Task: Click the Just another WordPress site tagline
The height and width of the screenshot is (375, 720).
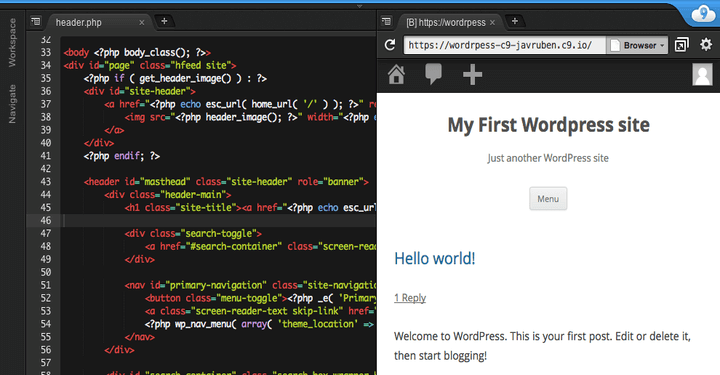Action: coord(548,158)
